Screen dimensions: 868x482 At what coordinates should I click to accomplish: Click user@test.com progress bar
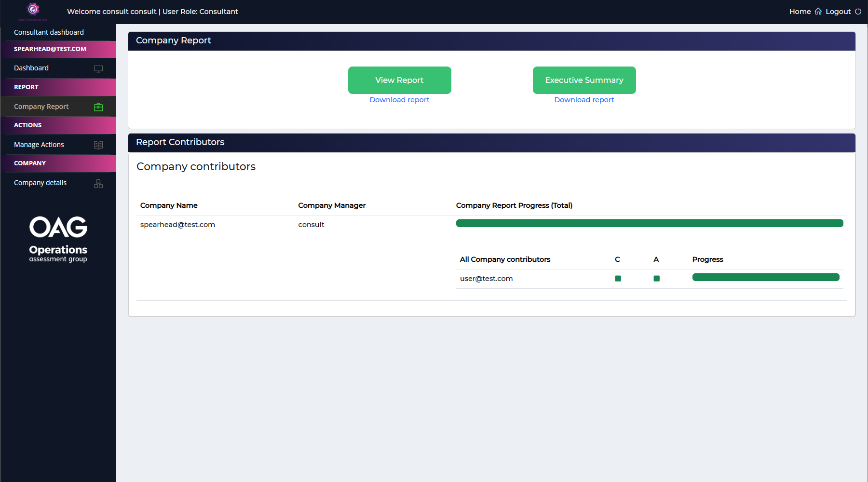765,277
